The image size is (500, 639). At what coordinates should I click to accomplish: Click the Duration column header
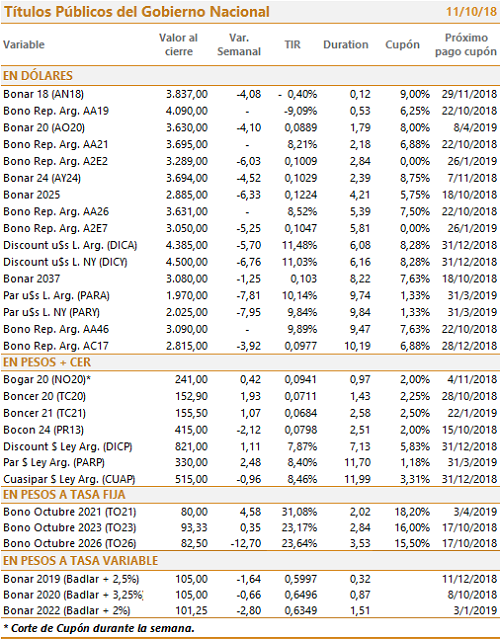coord(346,44)
